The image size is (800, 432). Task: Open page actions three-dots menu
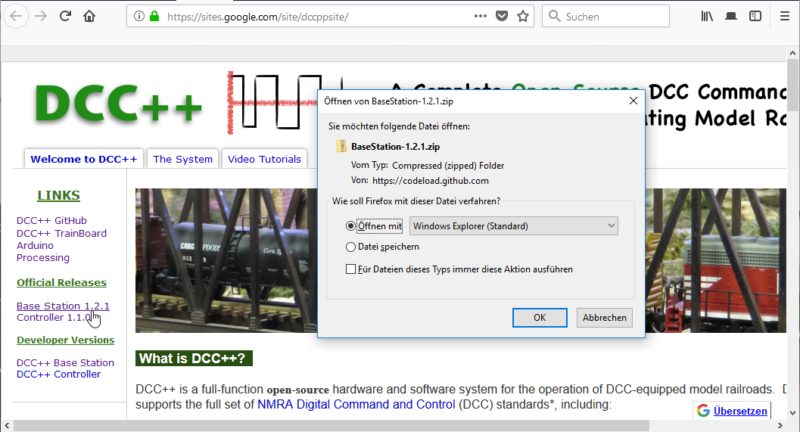pos(480,16)
